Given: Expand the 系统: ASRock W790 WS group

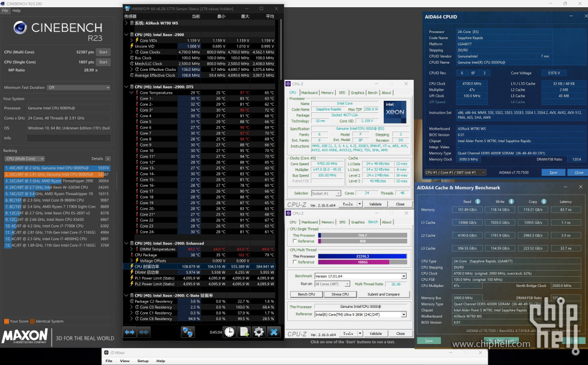Looking at the screenshot, I should point(126,23).
